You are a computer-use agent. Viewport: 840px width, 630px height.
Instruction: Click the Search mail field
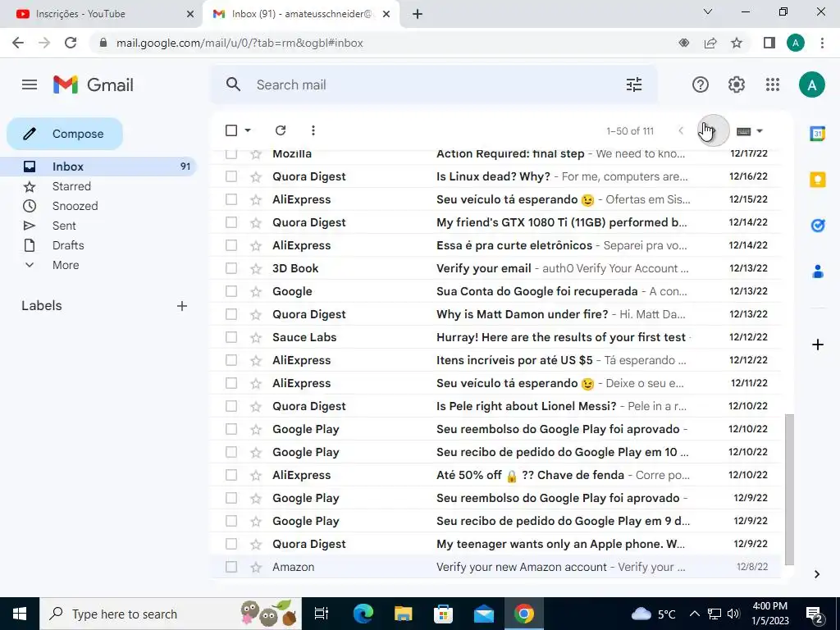[x=434, y=84]
